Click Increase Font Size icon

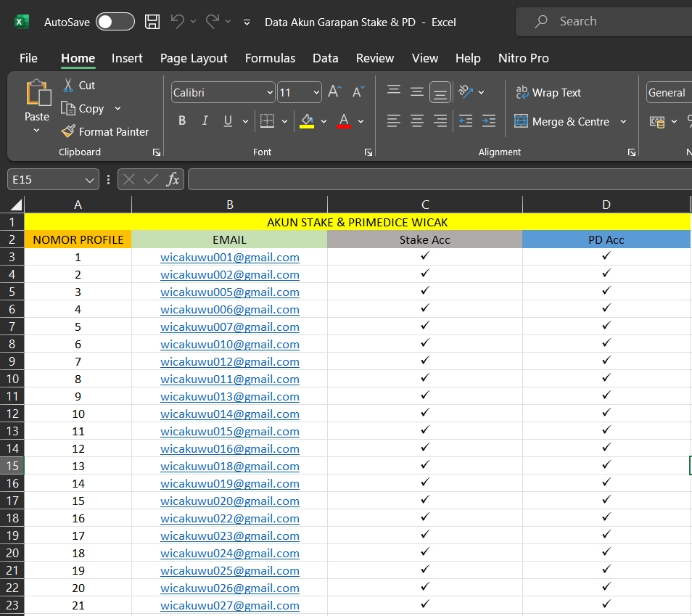tap(334, 92)
